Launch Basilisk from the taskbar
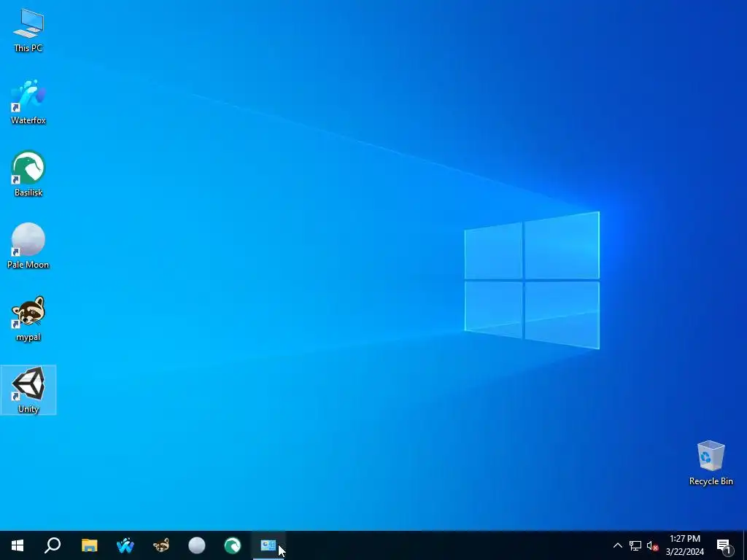 click(233, 545)
